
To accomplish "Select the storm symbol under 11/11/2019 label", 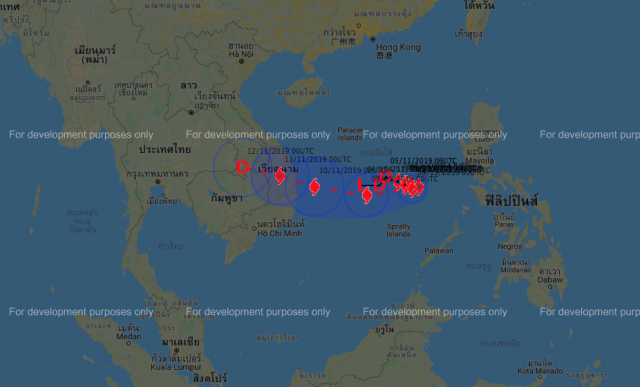I will tap(314, 187).
